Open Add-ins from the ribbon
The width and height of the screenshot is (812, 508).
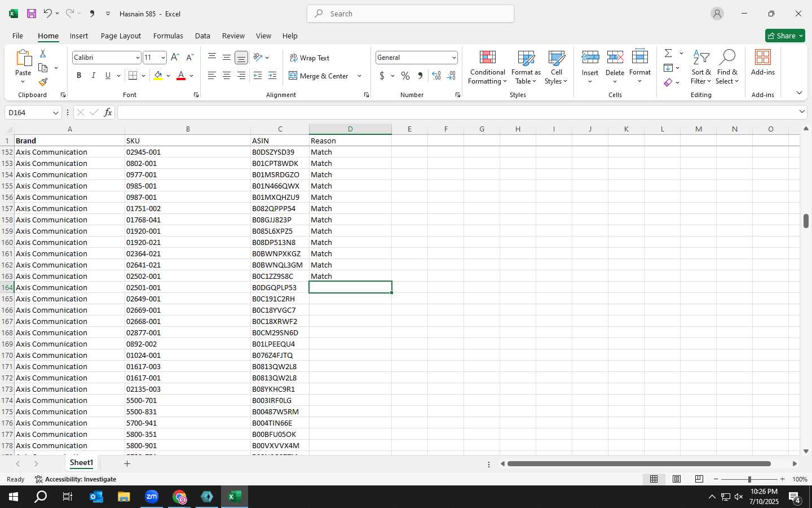click(763, 62)
